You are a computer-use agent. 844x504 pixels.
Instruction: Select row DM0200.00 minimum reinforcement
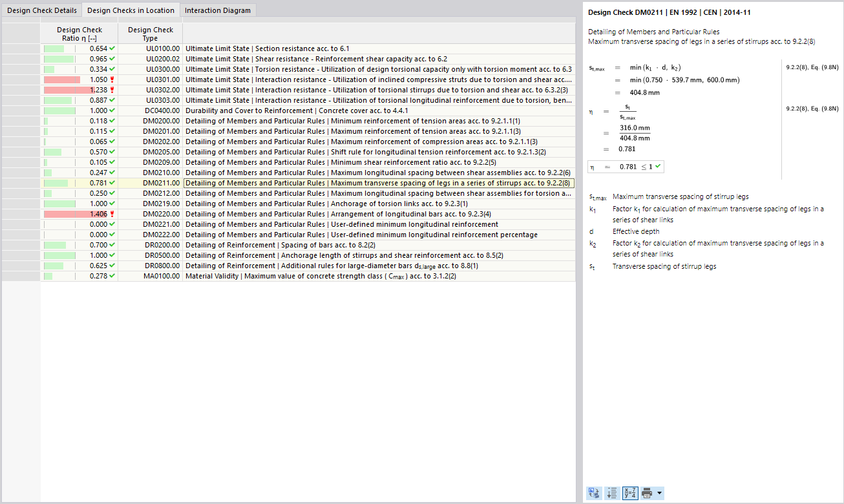(x=308, y=121)
